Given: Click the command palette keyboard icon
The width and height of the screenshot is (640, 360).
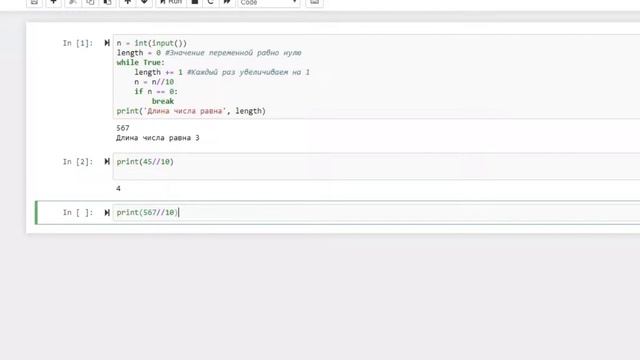Looking at the screenshot, I should pyautogui.click(x=314, y=2).
